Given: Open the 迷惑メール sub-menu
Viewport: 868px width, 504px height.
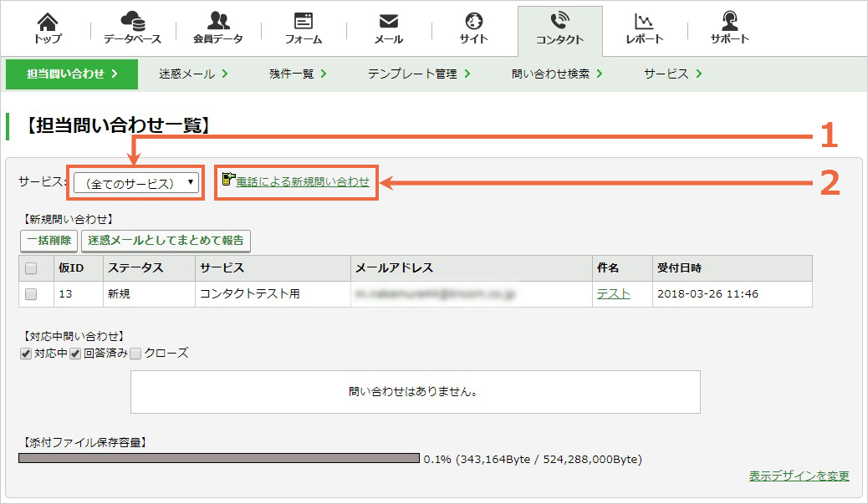Looking at the screenshot, I should (193, 74).
